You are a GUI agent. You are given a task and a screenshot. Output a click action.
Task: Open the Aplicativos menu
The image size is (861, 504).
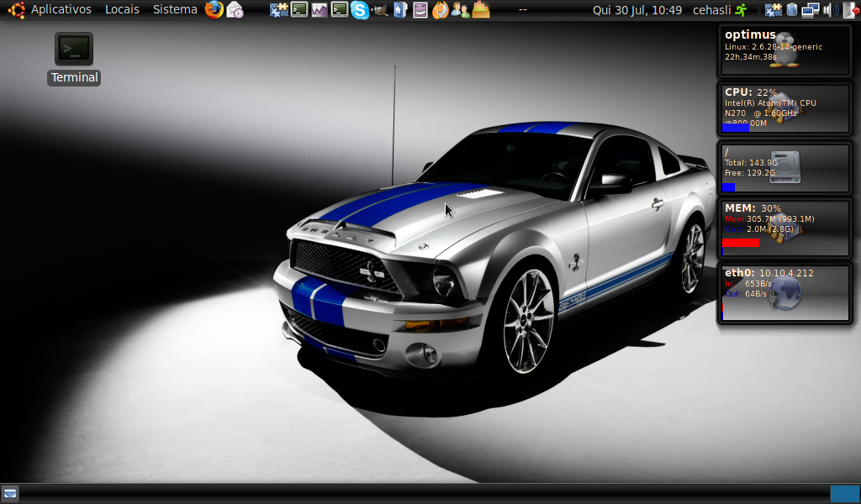click(x=61, y=9)
